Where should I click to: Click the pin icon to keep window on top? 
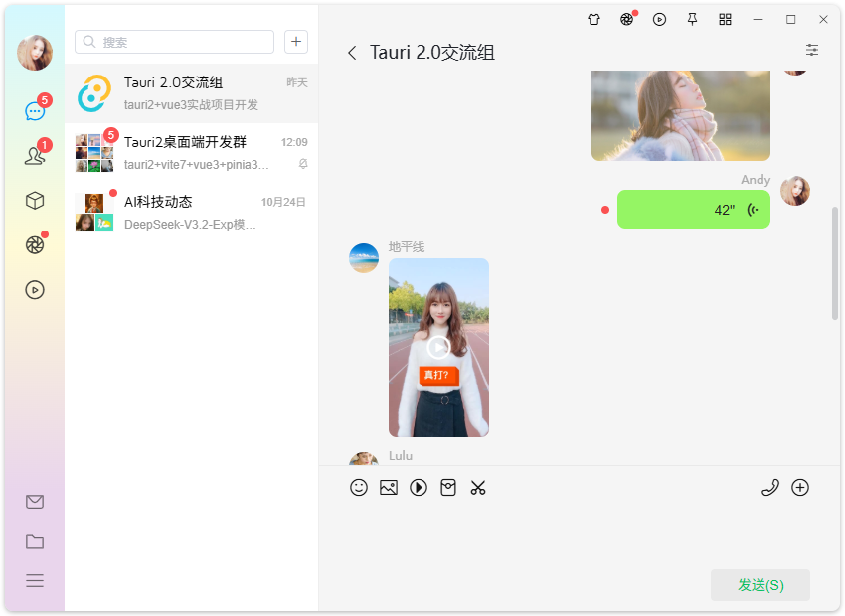(x=692, y=19)
